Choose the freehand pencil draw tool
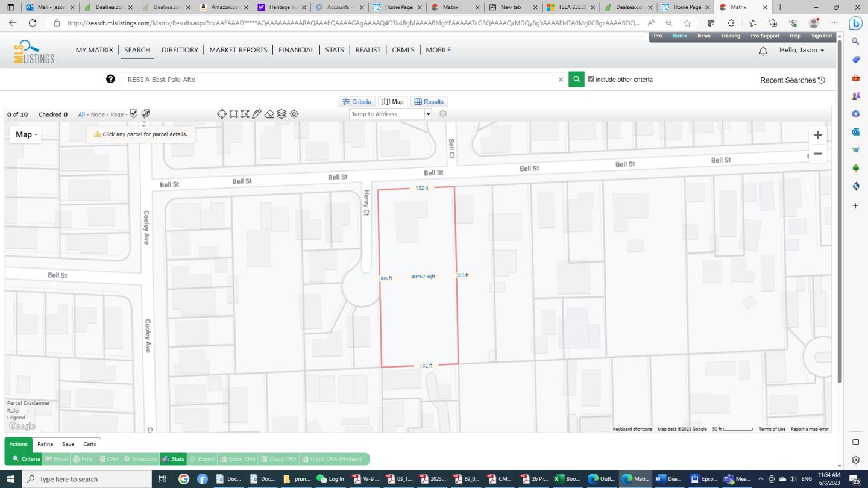 point(257,114)
